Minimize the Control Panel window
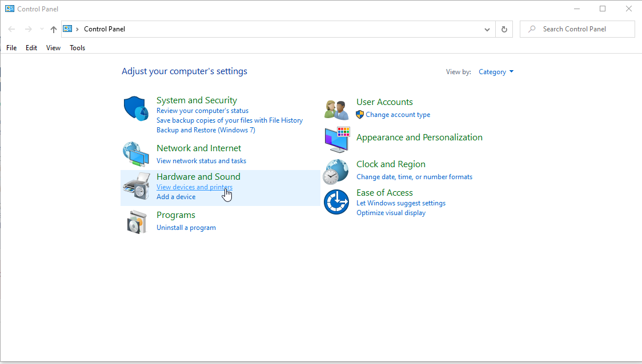Viewport: 642px width, 364px height. tap(577, 9)
